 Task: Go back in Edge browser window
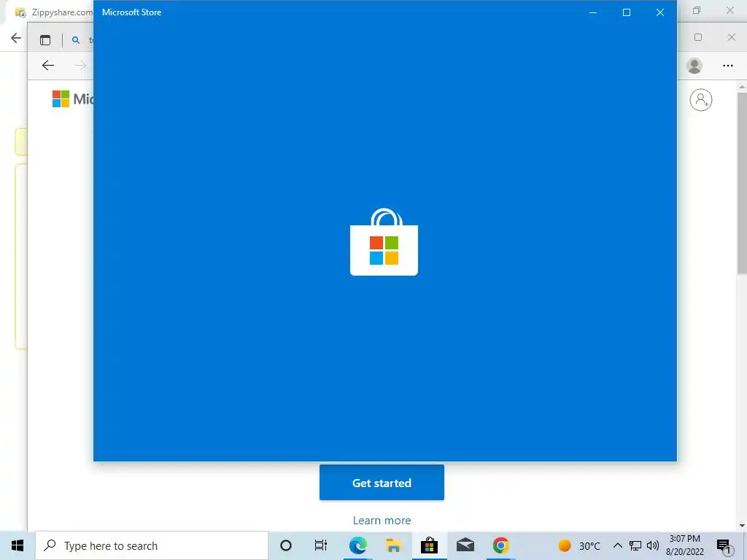pos(48,65)
